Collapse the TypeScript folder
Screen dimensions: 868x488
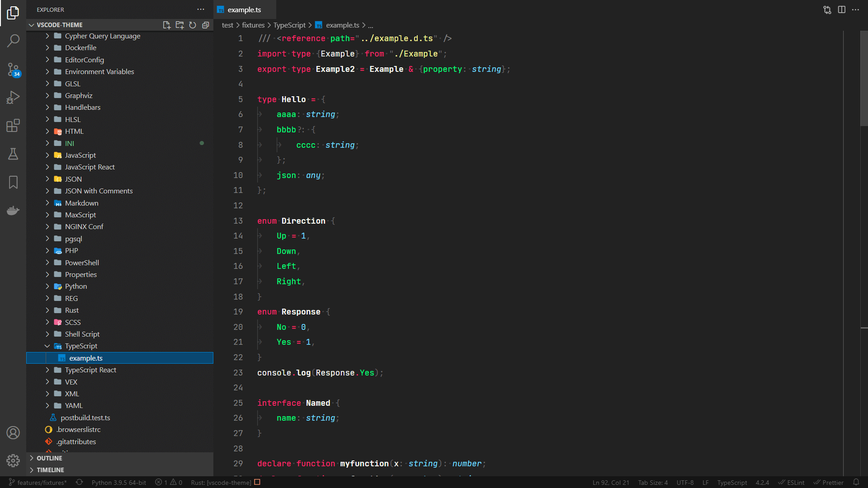tap(80, 346)
